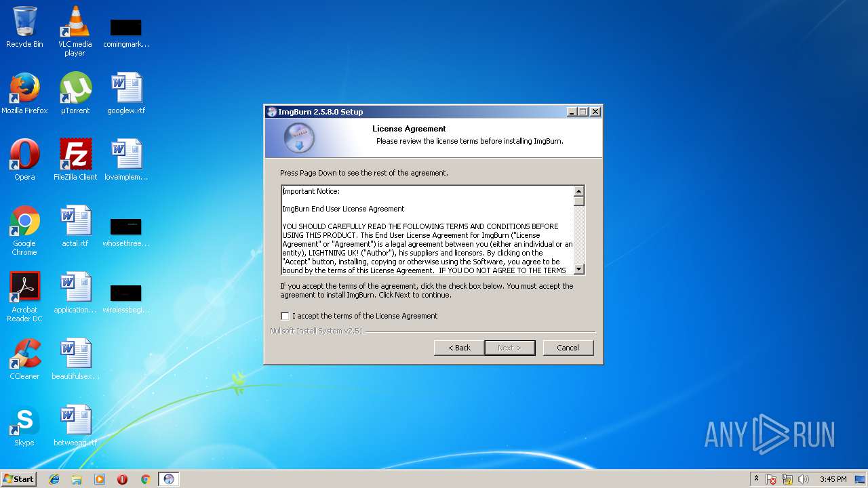Minimize the ImgBurn setup window

pyautogui.click(x=571, y=112)
